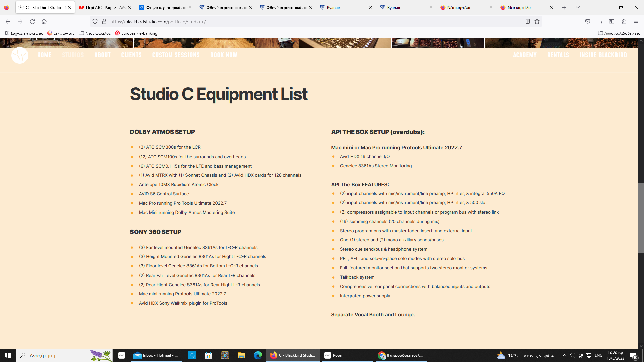Open Firefox application hamburger menu
The image size is (644, 362).
(x=636, y=22)
